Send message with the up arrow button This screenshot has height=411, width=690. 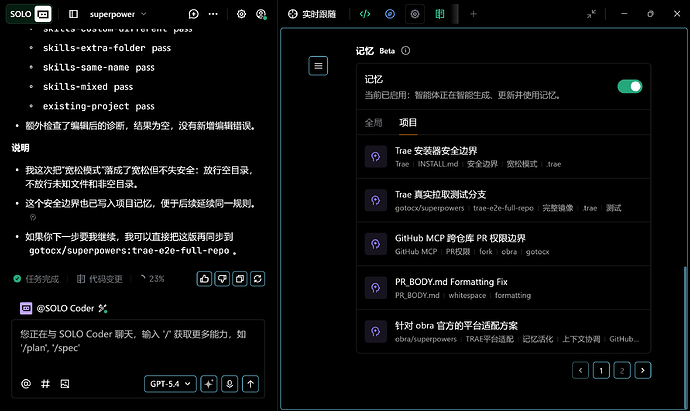(x=250, y=384)
